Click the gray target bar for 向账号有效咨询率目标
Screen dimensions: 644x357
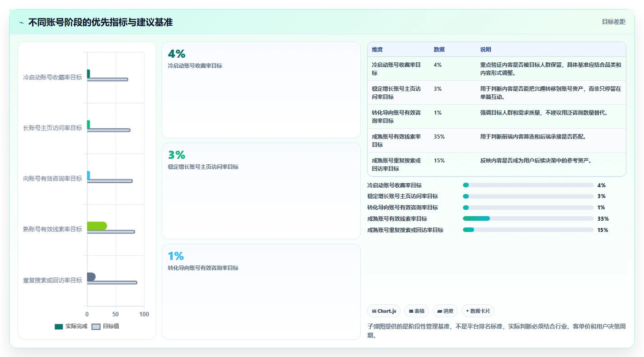110,181
